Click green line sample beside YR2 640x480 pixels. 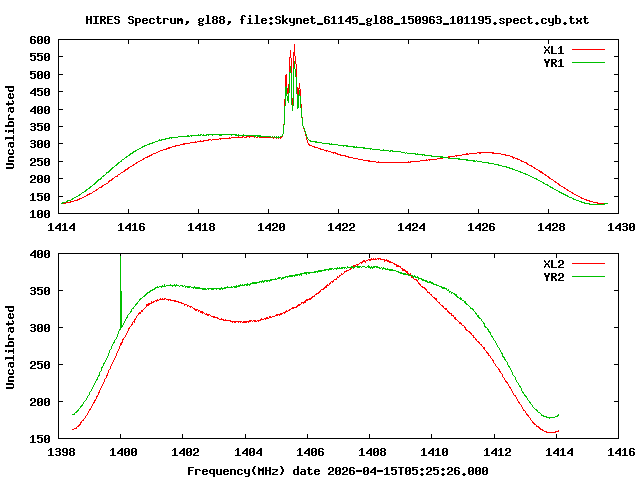[x=588, y=277]
